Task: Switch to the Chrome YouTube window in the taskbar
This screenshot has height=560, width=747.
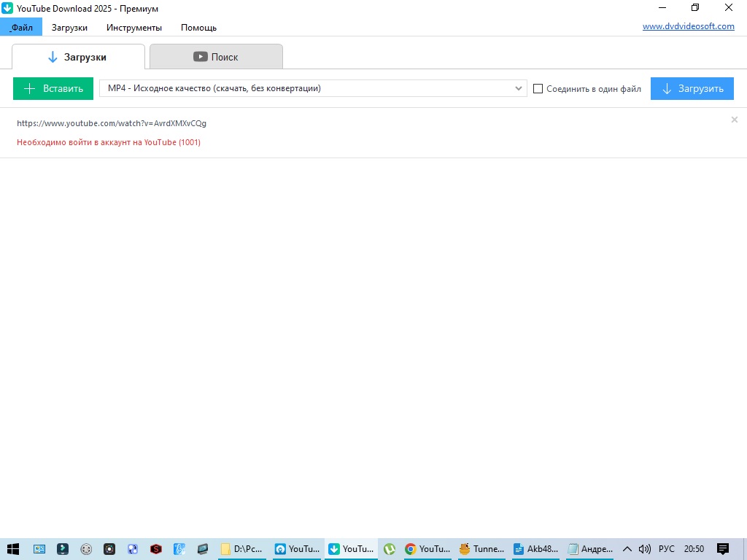Action: 427,549
